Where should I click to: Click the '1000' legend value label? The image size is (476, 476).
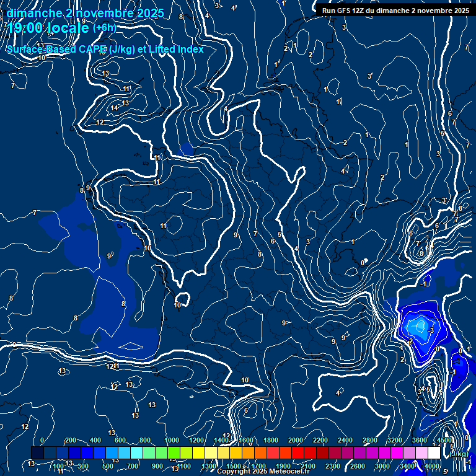[172, 440]
